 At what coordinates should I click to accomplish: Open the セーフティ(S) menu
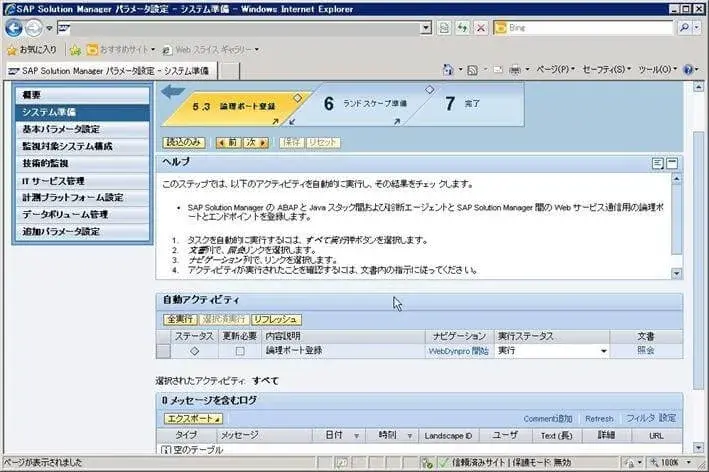point(606,70)
